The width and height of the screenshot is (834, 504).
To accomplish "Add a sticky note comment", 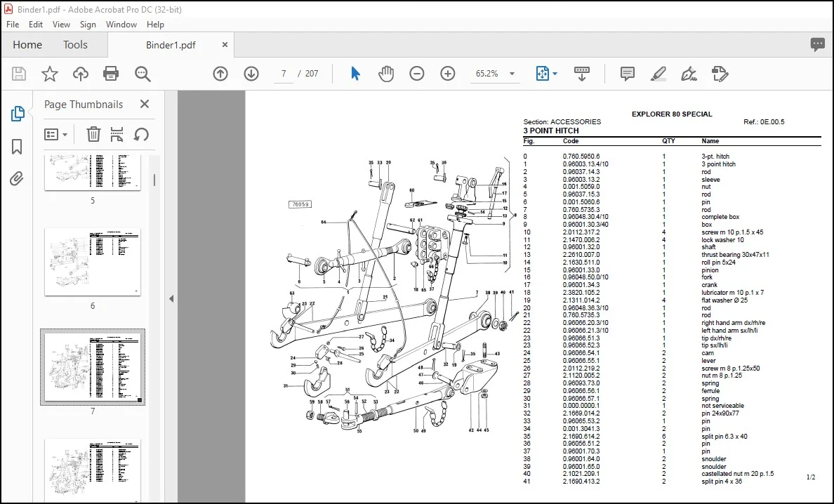I will point(628,74).
